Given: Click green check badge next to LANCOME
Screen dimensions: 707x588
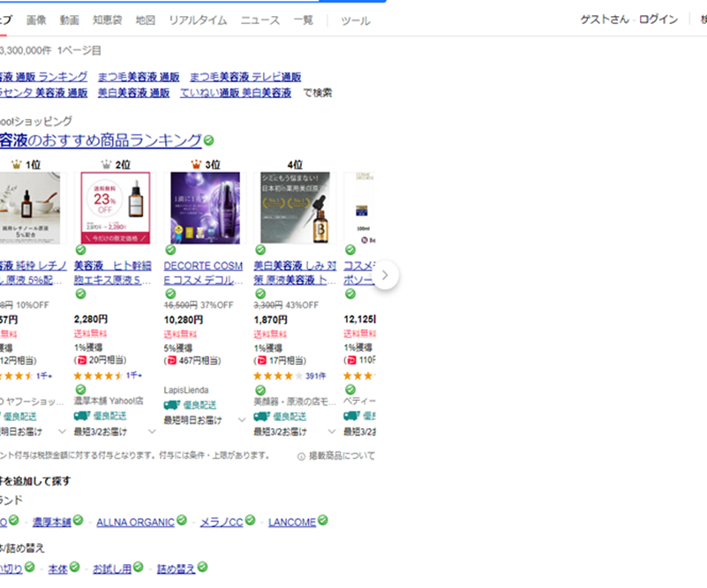Looking at the screenshot, I should 323,521.
